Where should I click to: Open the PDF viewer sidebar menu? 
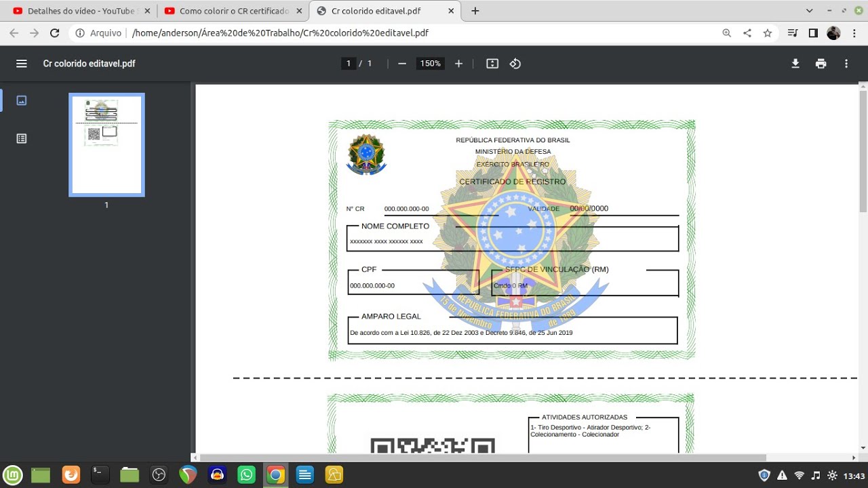(x=22, y=64)
